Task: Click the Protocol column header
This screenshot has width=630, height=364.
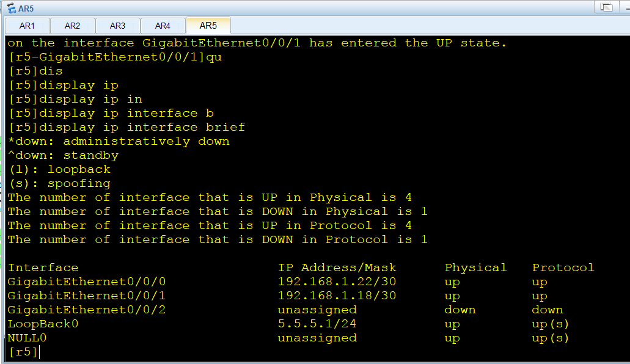Action: (x=563, y=268)
